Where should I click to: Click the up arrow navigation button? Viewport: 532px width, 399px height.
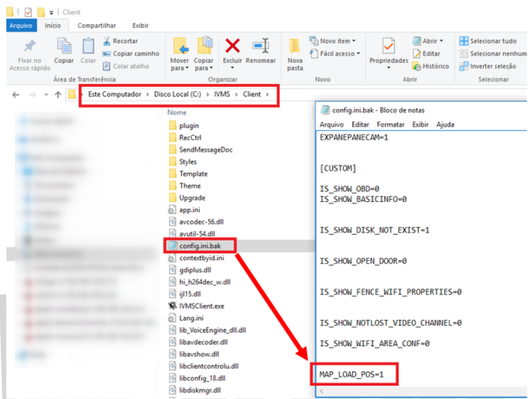(58, 95)
